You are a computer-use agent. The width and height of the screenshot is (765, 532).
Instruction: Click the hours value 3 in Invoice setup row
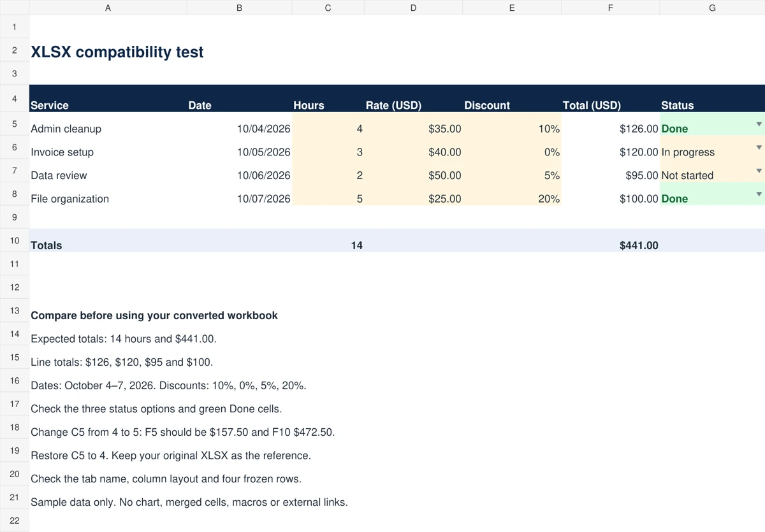tap(328, 148)
